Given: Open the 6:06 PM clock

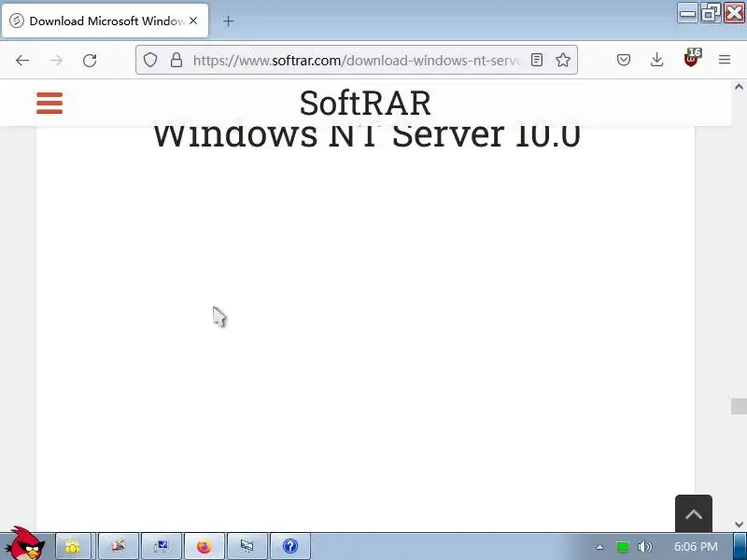Looking at the screenshot, I should click(x=696, y=547).
